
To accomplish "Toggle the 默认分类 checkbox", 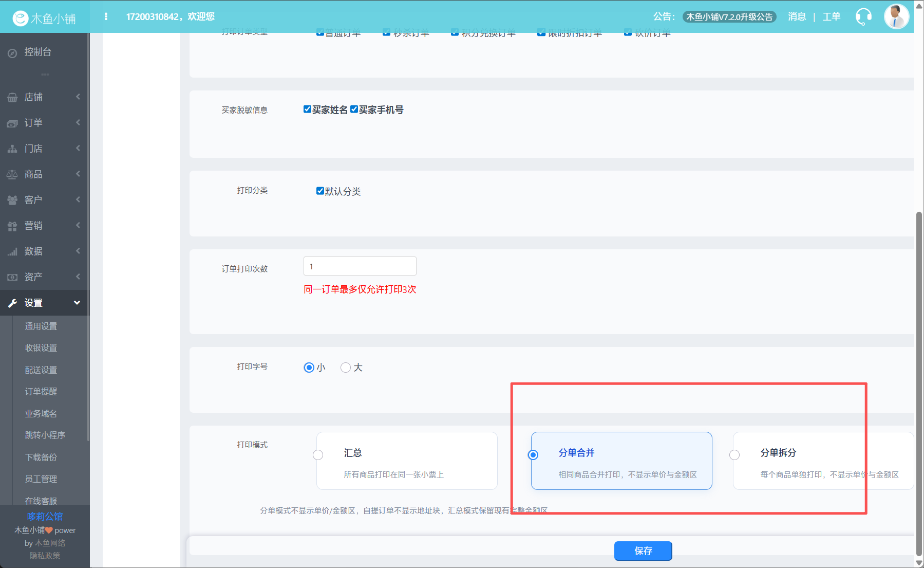I will [x=320, y=191].
